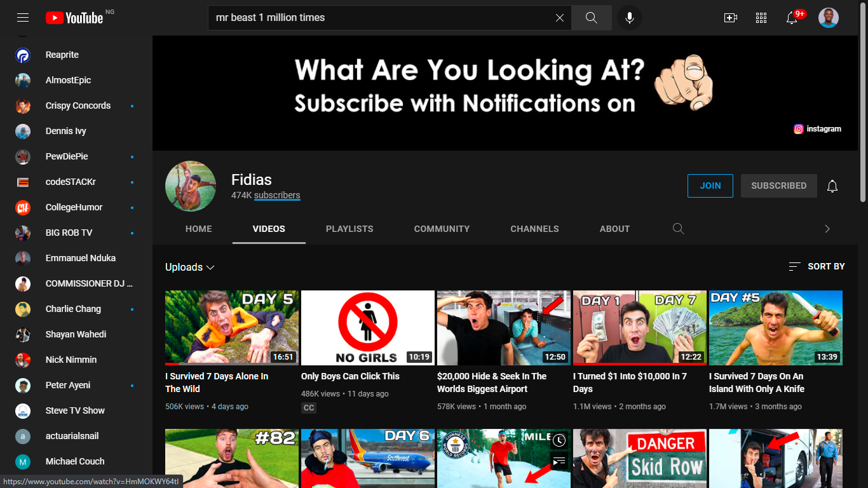Click the Emmanuel Nduka channel avatar
Image resolution: width=868 pixels, height=488 pixels.
coord(23,259)
